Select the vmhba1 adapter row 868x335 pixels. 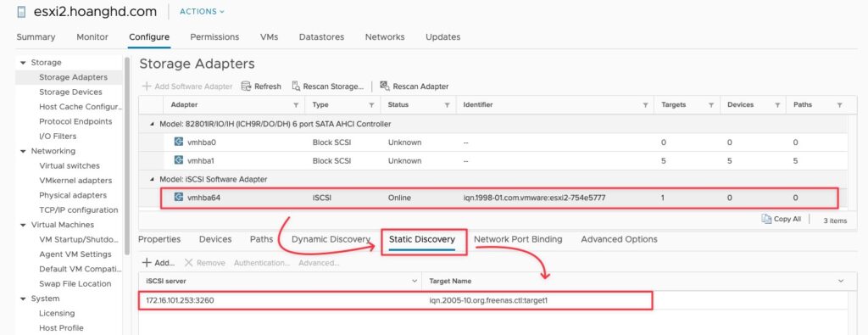coord(492,160)
